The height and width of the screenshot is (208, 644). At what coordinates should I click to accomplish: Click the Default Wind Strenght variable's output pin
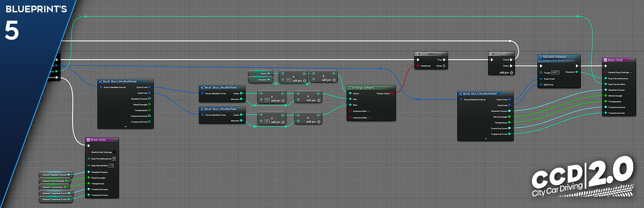point(66,181)
